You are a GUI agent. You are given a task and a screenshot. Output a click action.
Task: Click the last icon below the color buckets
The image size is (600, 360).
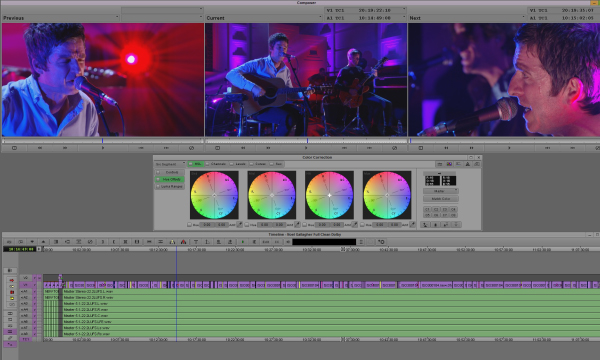click(x=456, y=225)
